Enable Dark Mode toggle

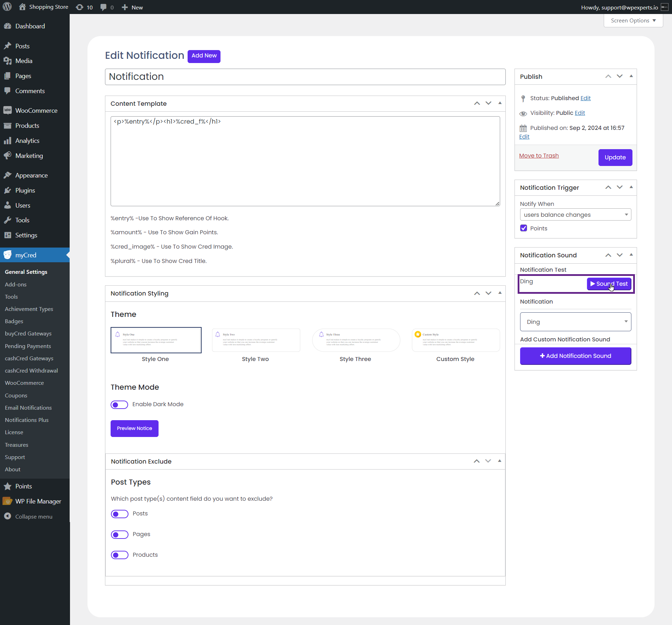(x=119, y=404)
